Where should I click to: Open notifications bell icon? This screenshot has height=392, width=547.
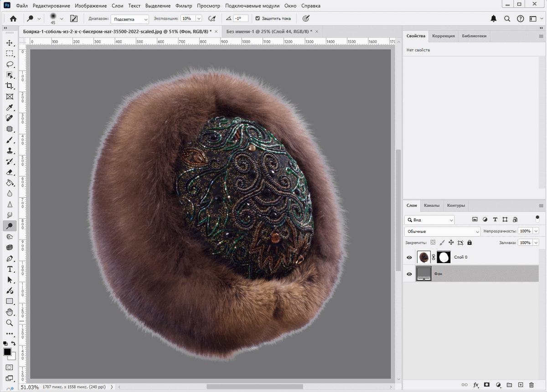[x=494, y=19]
